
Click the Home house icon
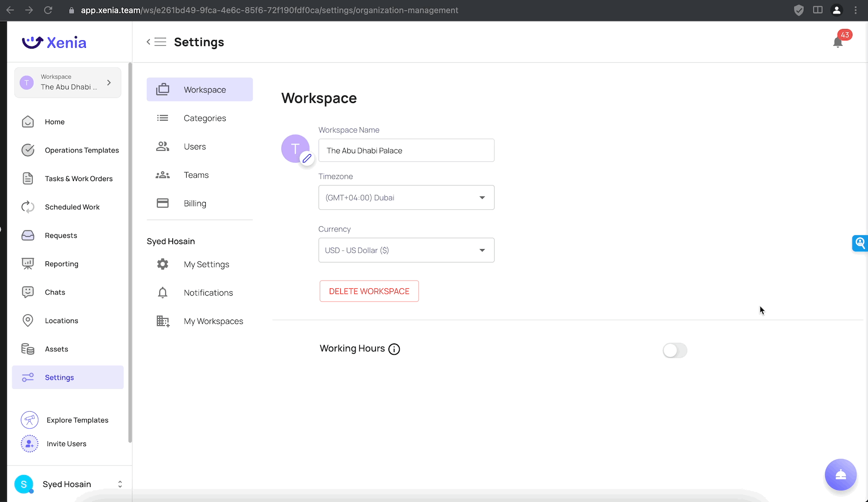click(28, 122)
